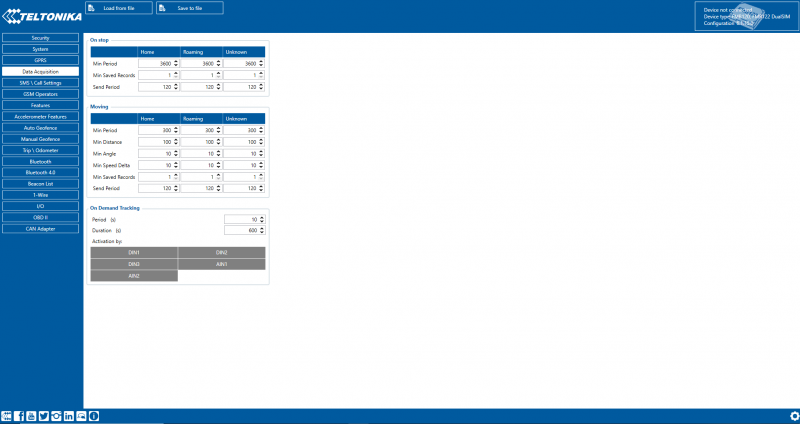Open the YouTube icon in bottom bar
The height and width of the screenshot is (424, 800).
click(x=31, y=415)
